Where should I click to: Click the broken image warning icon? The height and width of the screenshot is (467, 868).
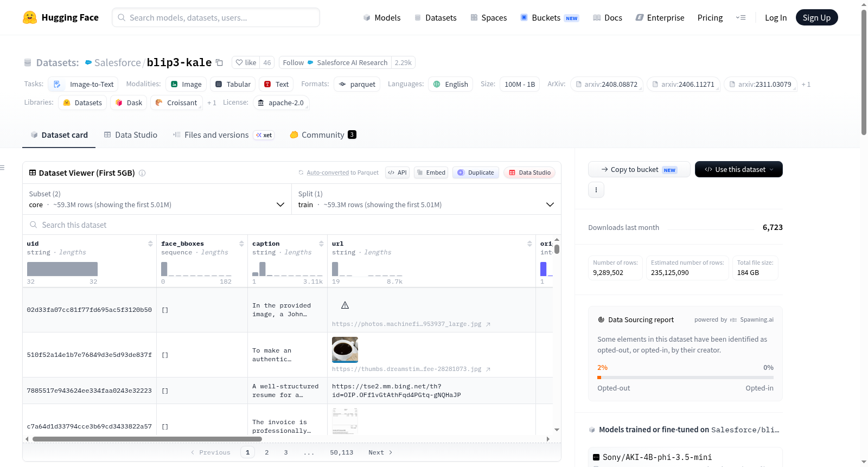[345, 305]
